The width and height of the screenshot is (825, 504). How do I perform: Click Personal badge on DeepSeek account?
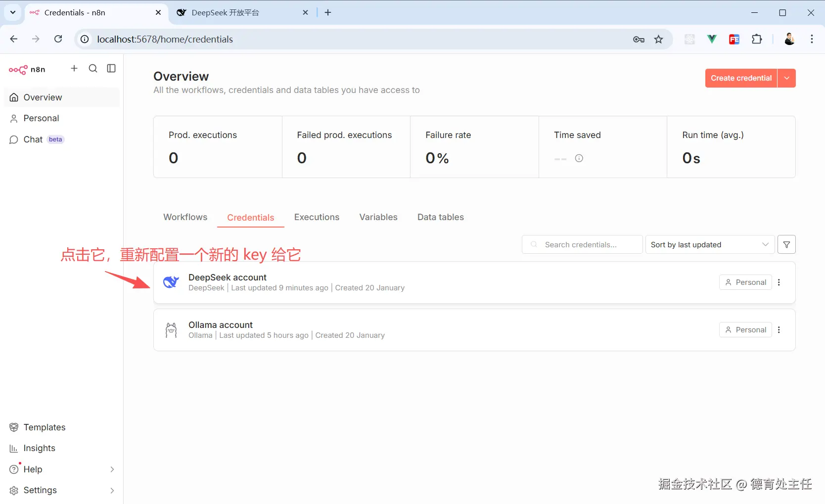click(x=745, y=282)
